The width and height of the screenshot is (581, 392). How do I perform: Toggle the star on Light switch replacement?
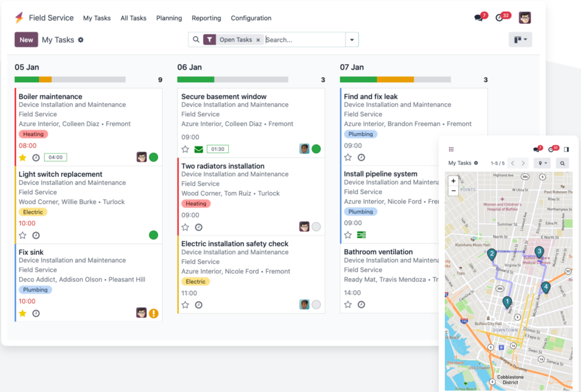[x=23, y=235]
